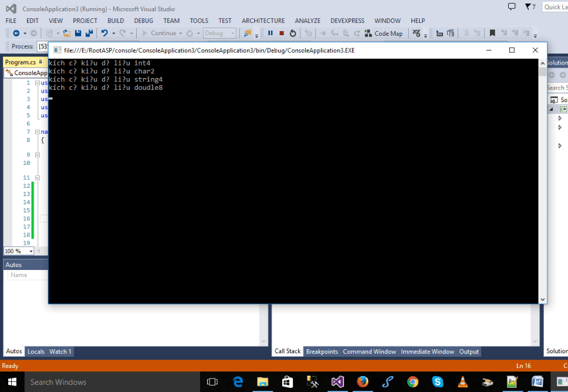Open Skype from the taskbar
The height and width of the screenshot is (392, 568).
[438, 382]
